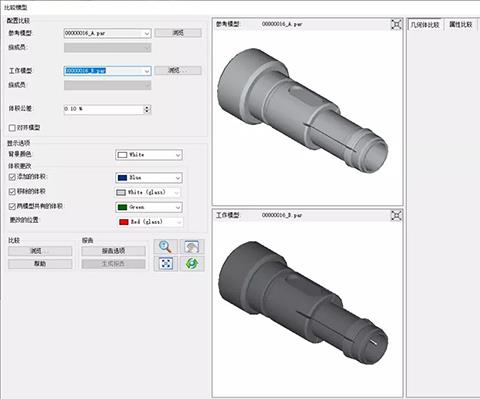Switch to the geometry comparison tab
Viewport: 480px width, 399px height.
point(425,25)
